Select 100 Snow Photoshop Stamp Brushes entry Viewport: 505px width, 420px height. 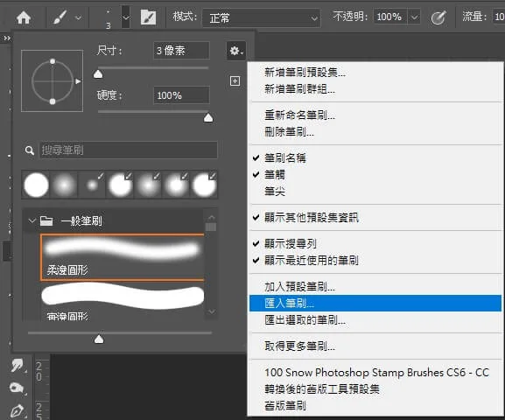click(x=375, y=373)
